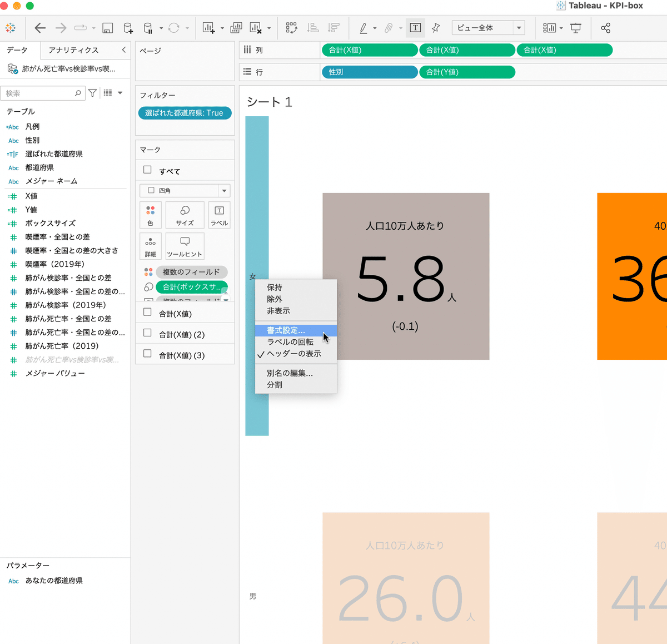Click the 選ばれた都道府県: True filter pill
This screenshot has height=644, width=667.
tap(185, 113)
